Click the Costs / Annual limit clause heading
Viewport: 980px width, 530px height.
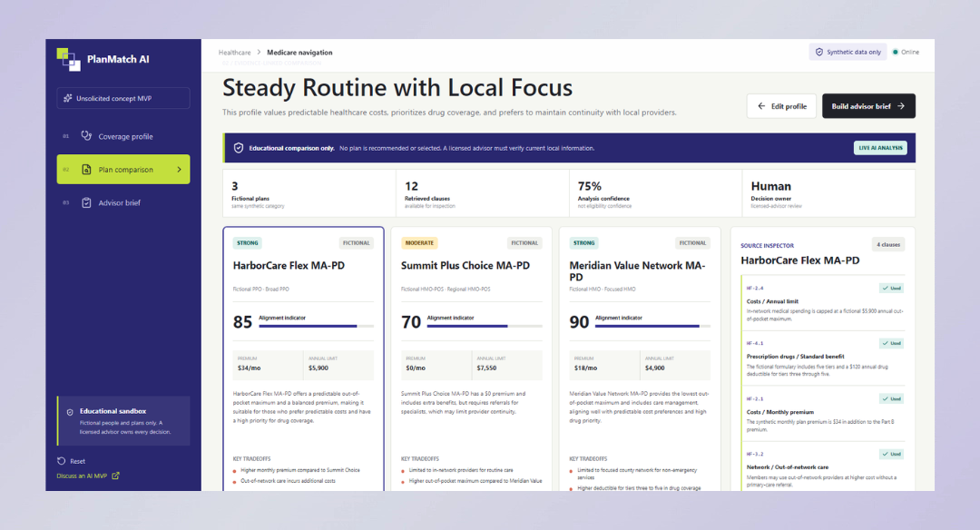pos(772,301)
